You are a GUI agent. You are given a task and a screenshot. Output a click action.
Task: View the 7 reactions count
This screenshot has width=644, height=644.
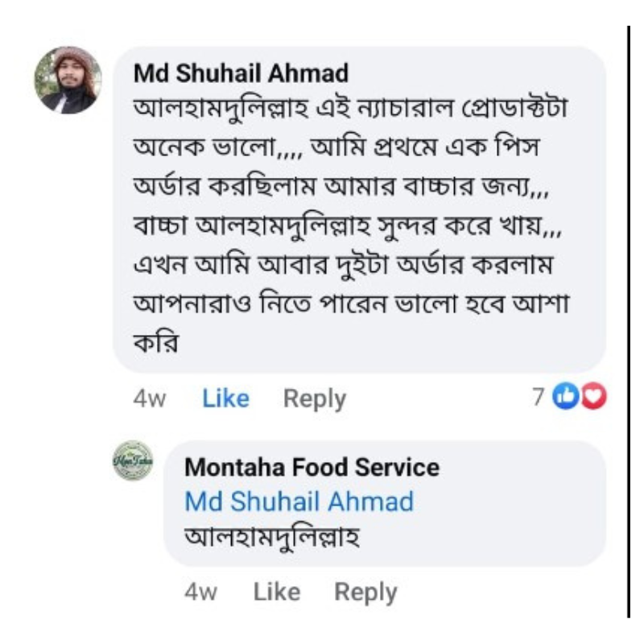(538, 396)
